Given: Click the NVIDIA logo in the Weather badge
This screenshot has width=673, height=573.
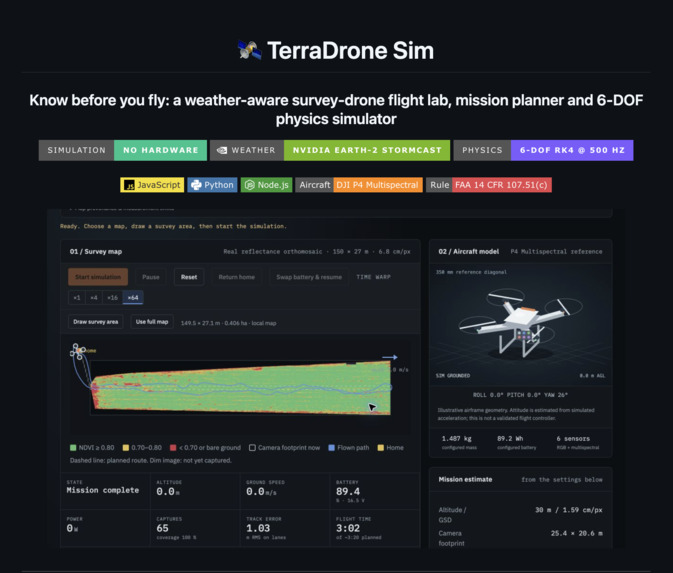Looking at the screenshot, I should pos(222,150).
